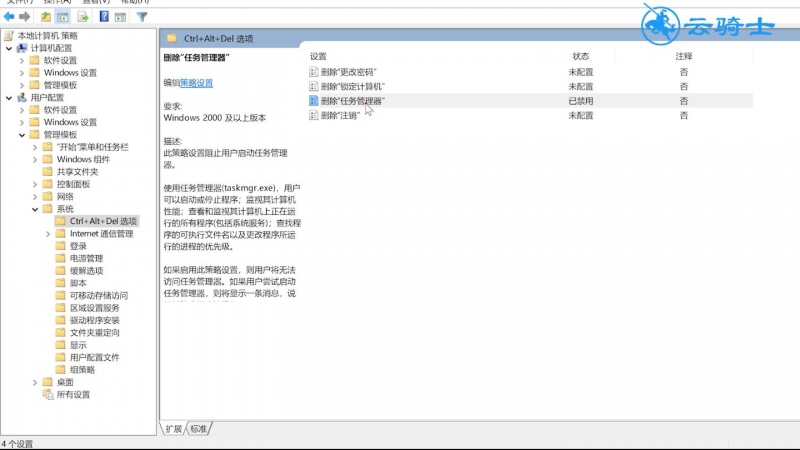Image resolution: width=800 pixels, height=450 pixels.
Task: Click the 所有设置 icon in the tree
Action: pyautogui.click(x=48, y=394)
